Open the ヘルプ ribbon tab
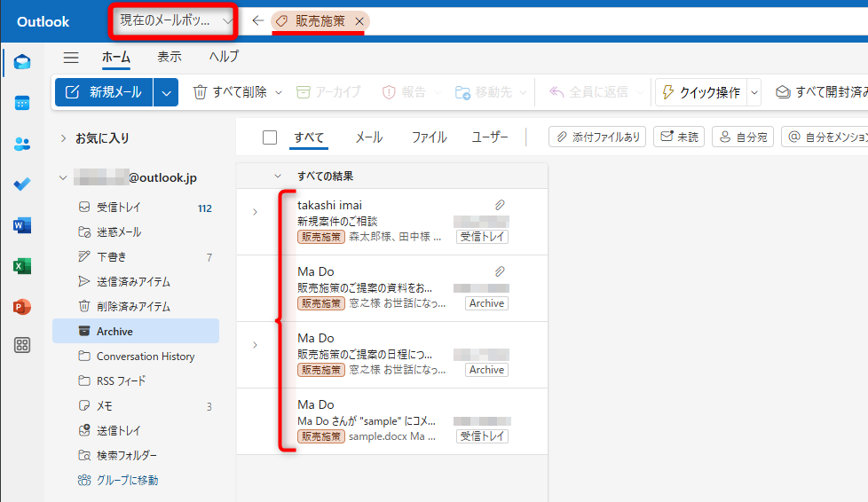Image resolution: width=868 pixels, height=502 pixels. coord(224,57)
